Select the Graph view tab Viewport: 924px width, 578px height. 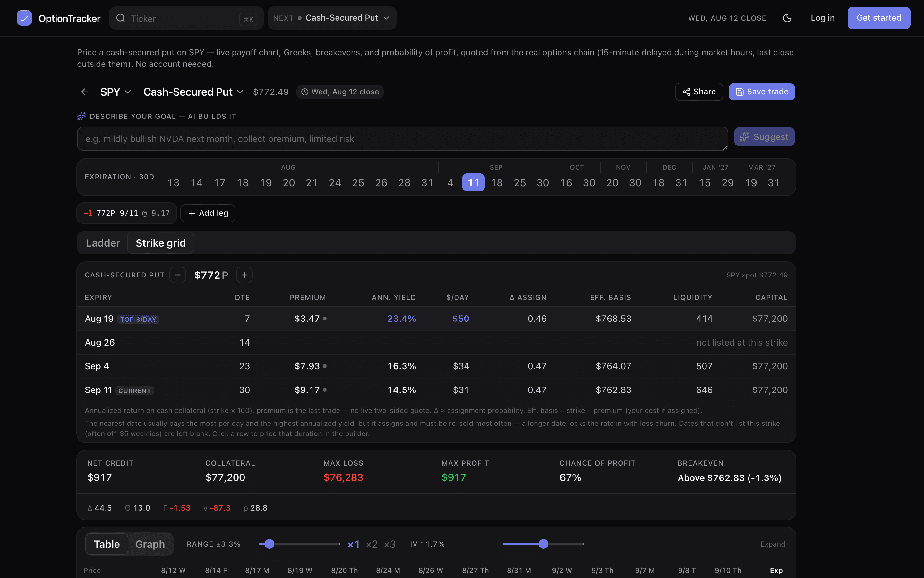150,544
